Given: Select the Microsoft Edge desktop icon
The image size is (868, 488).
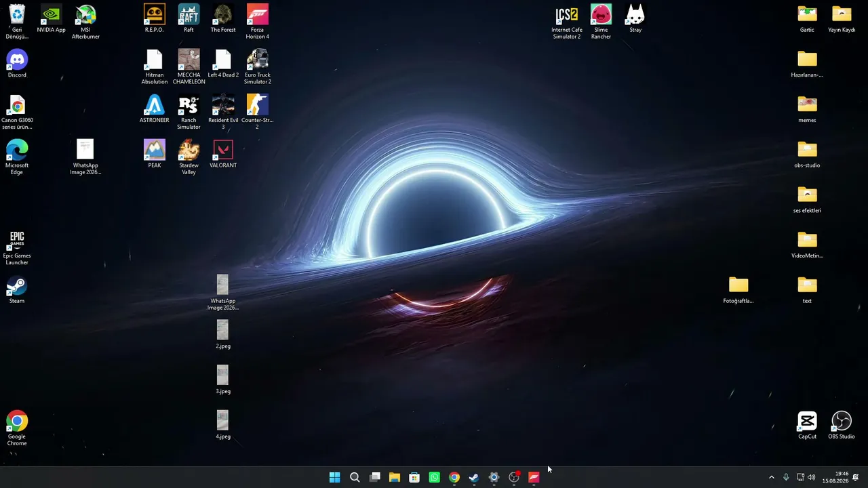Looking at the screenshot, I should (x=17, y=157).
